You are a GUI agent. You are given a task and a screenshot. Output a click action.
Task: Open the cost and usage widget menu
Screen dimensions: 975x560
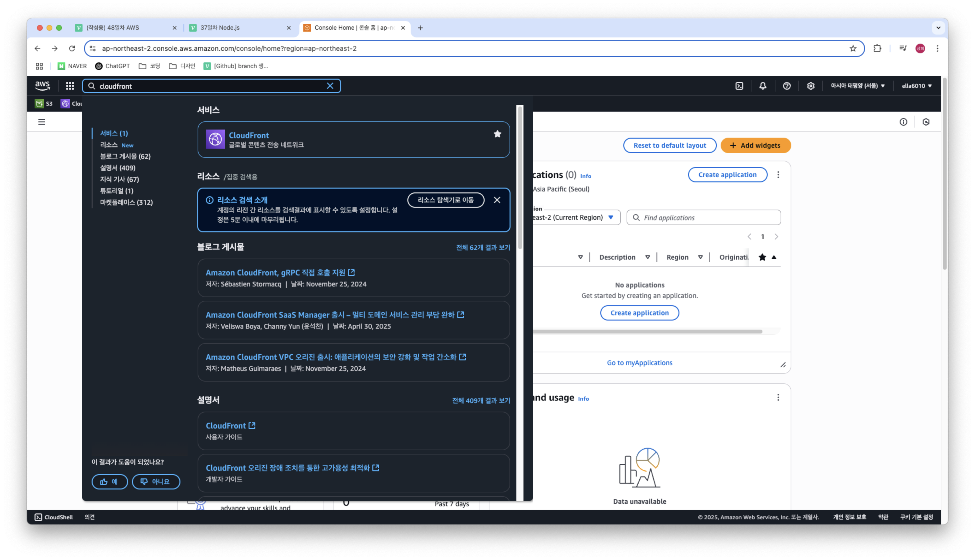tap(778, 397)
